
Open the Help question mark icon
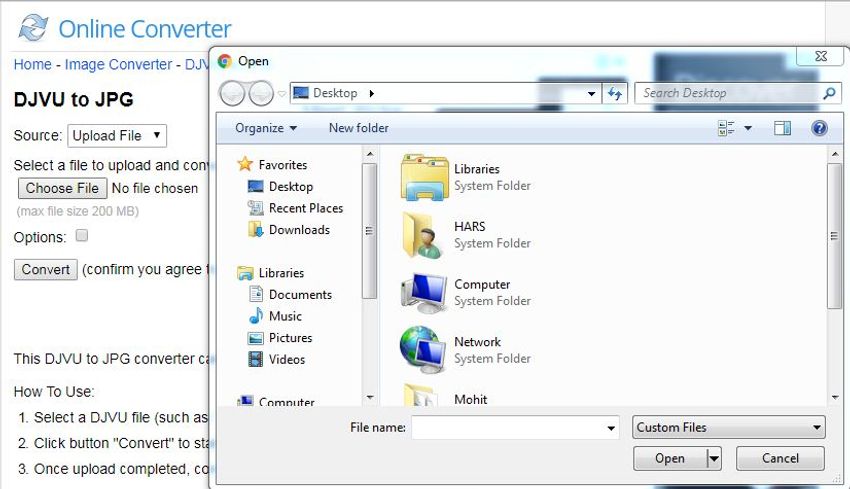click(819, 128)
